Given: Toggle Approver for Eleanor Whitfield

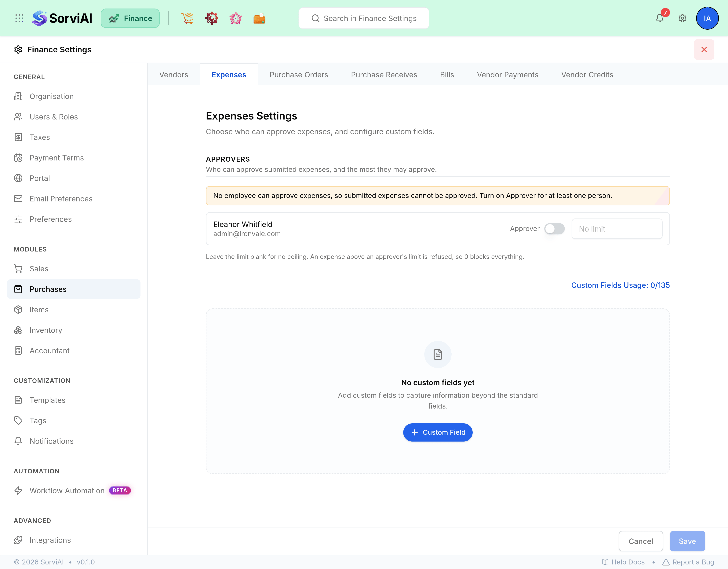Looking at the screenshot, I should click(x=554, y=229).
